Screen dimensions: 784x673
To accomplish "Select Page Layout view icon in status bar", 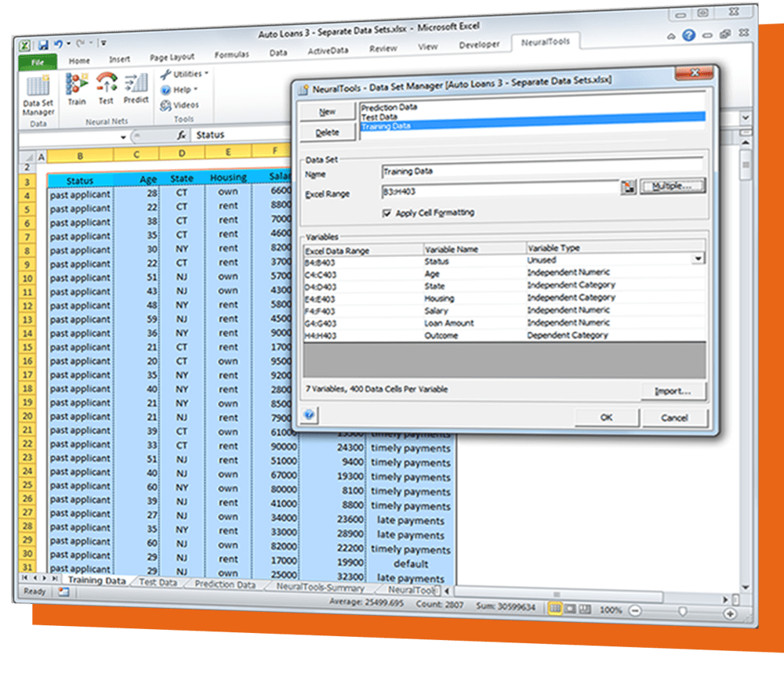I will coord(570,609).
